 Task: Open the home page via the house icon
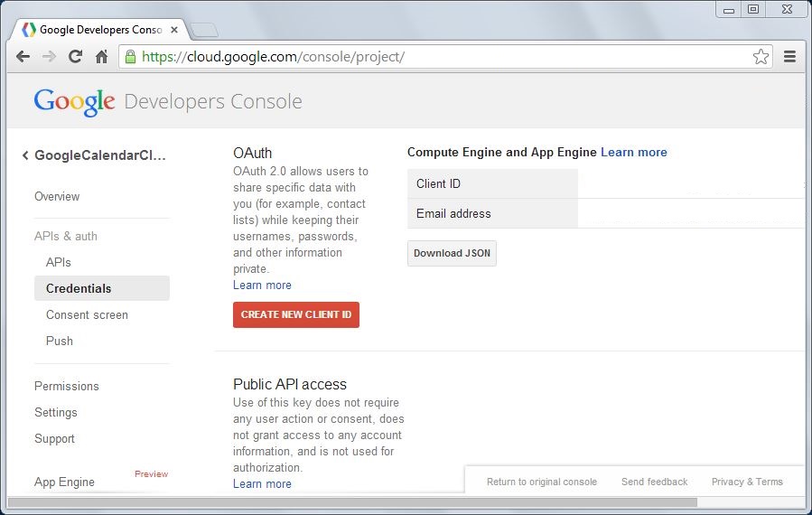tap(102, 57)
